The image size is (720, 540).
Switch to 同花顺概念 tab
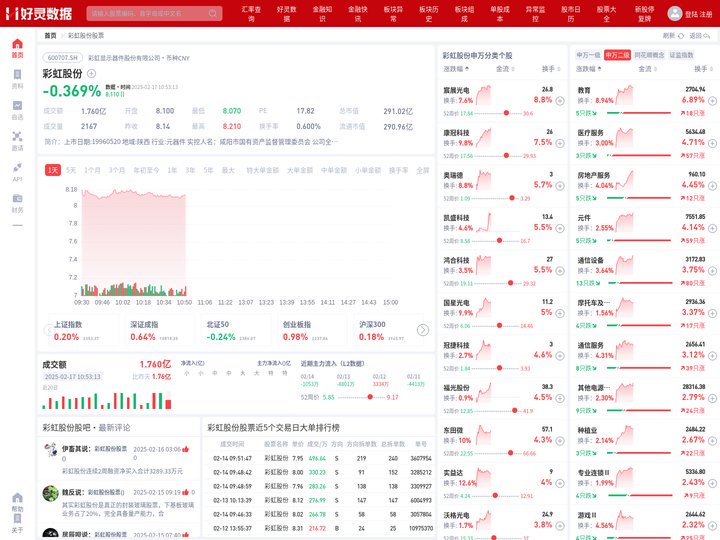[x=649, y=55]
